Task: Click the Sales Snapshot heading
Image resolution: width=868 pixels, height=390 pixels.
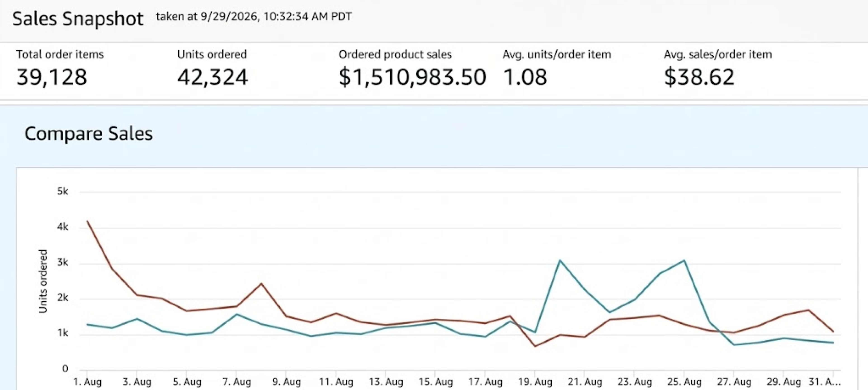Action: pos(78,19)
